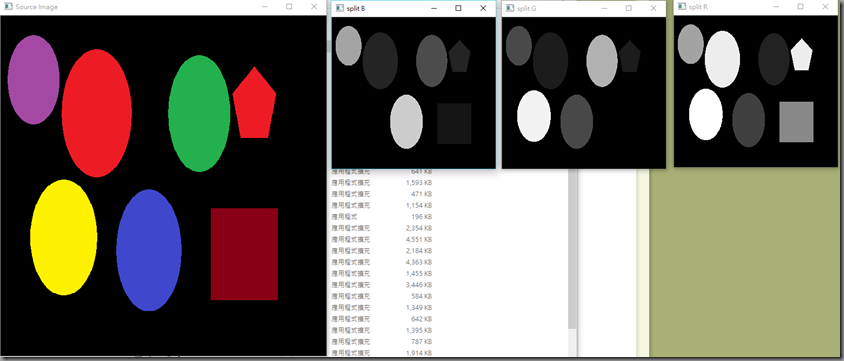Click the 'split G' window title
Image resolution: width=844 pixels, height=361 pixels.
click(526, 8)
